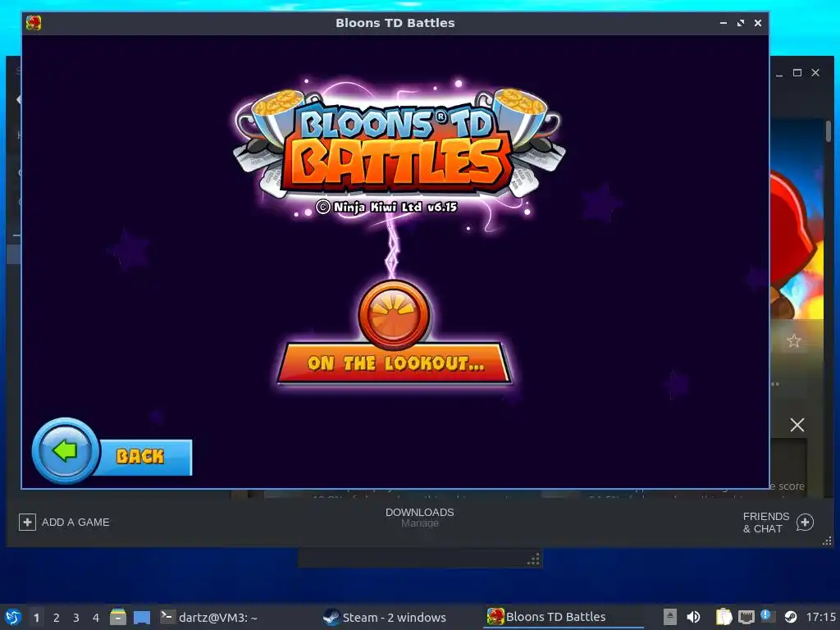Open FRIENDS & CHAT in Steam
The image size is (840, 630).
pos(765,523)
